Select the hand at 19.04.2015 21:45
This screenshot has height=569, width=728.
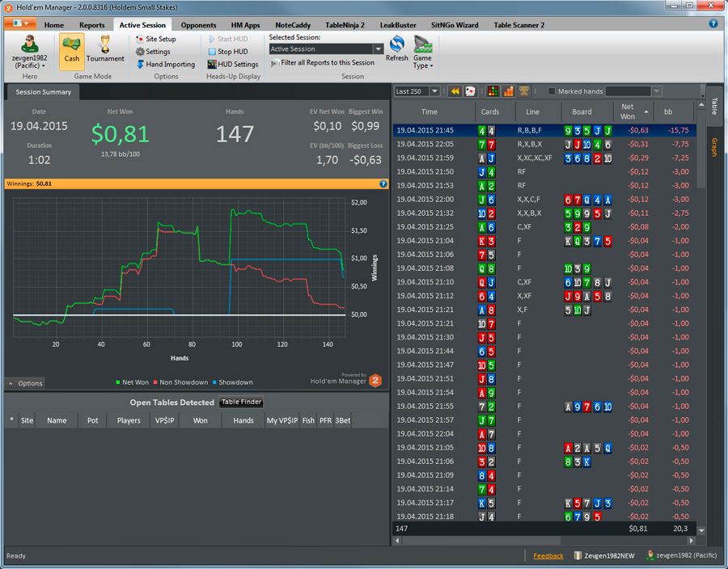544,131
